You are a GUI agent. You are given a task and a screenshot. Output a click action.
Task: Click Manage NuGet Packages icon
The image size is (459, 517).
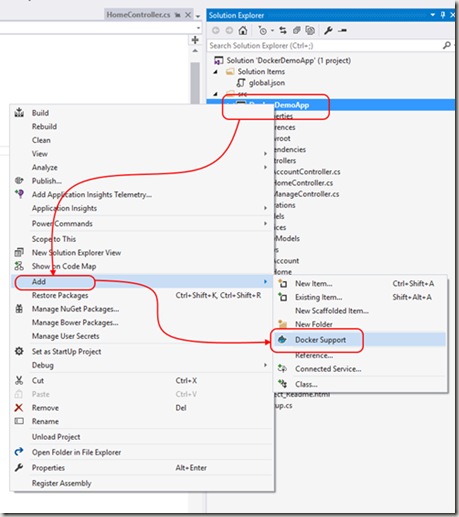coord(19,309)
